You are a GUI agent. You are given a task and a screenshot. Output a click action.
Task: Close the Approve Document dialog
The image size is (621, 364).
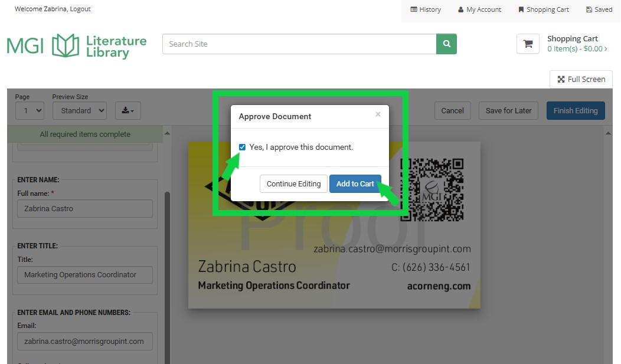tap(378, 114)
